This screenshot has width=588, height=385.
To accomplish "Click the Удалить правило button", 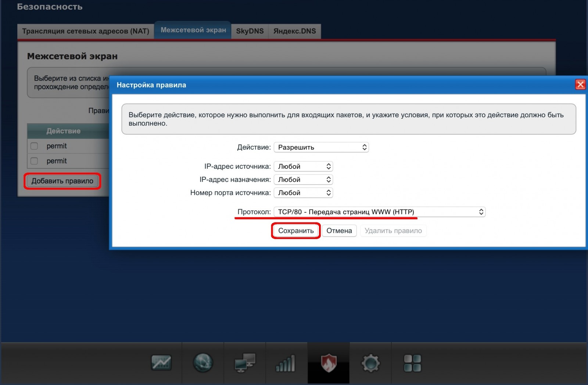I will [x=393, y=231].
